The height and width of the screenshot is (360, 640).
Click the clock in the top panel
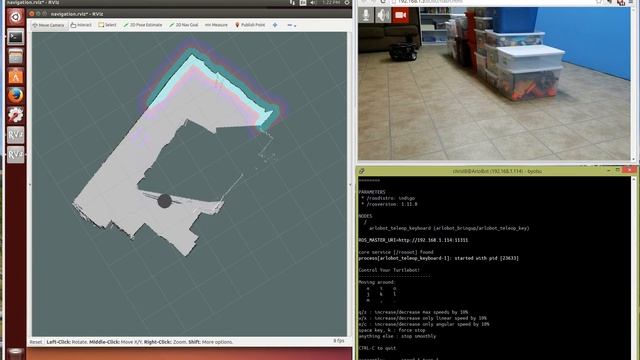[x=331, y=2]
